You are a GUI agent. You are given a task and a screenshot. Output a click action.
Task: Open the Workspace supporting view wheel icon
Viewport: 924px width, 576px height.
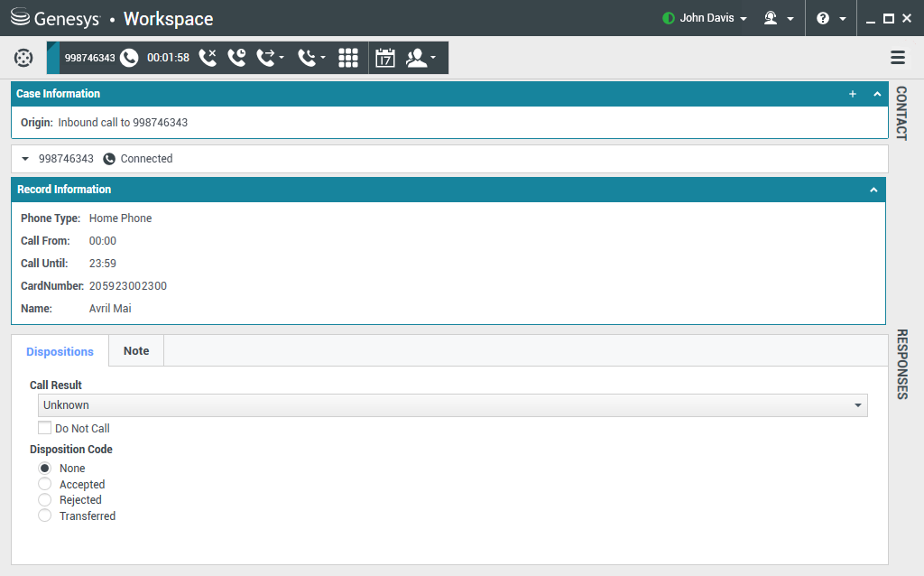tap(23, 58)
